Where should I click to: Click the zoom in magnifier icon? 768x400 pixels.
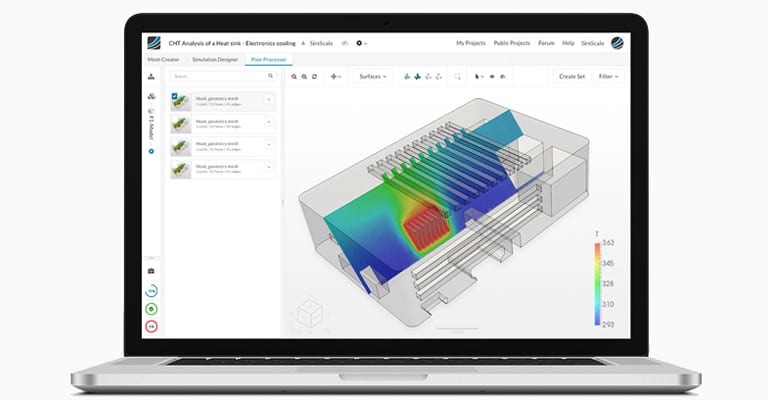pyautogui.click(x=294, y=76)
